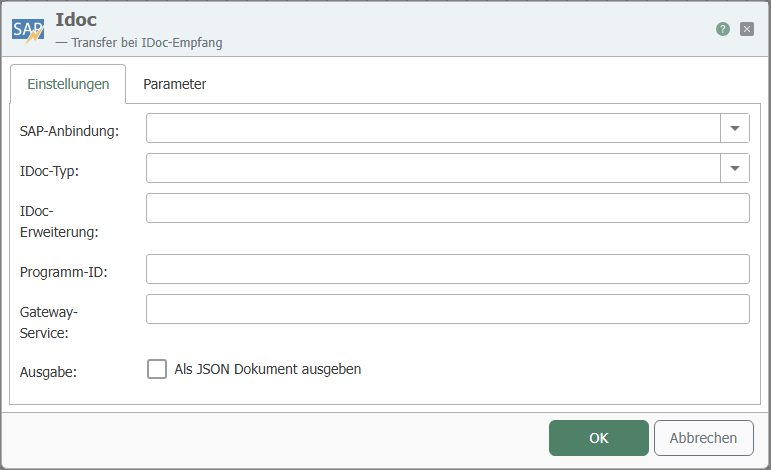
Task: Focus the IDoc-Typ combo box text area
Action: (432, 168)
